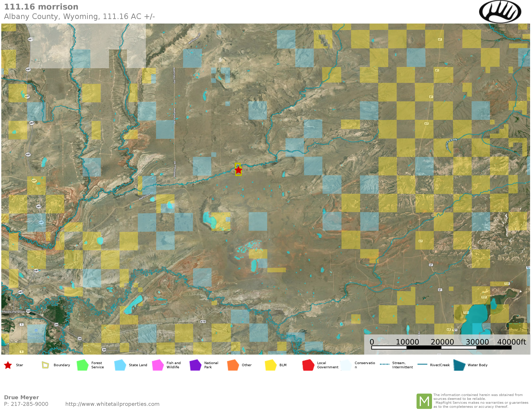
Task: Click the Forest Service green swatch
Action: click(83, 365)
